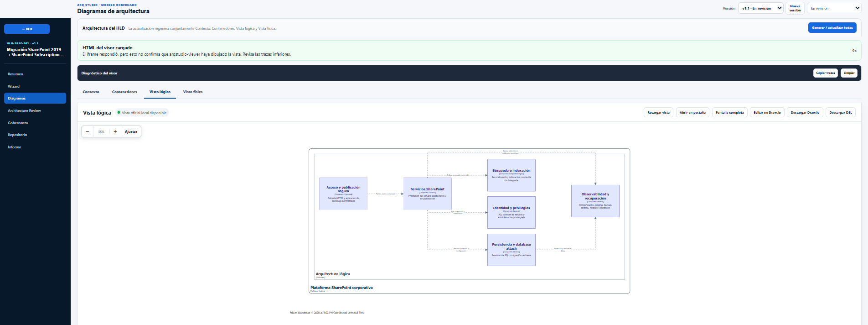The height and width of the screenshot is (325, 868).
Task: Open Informe in the sidebar
Action: (35, 147)
